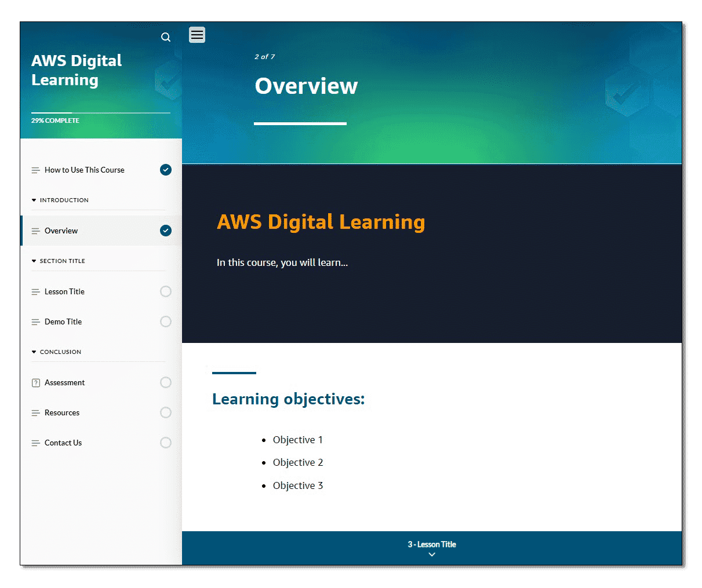Open How to Use This Course lesson

coord(101,170)
